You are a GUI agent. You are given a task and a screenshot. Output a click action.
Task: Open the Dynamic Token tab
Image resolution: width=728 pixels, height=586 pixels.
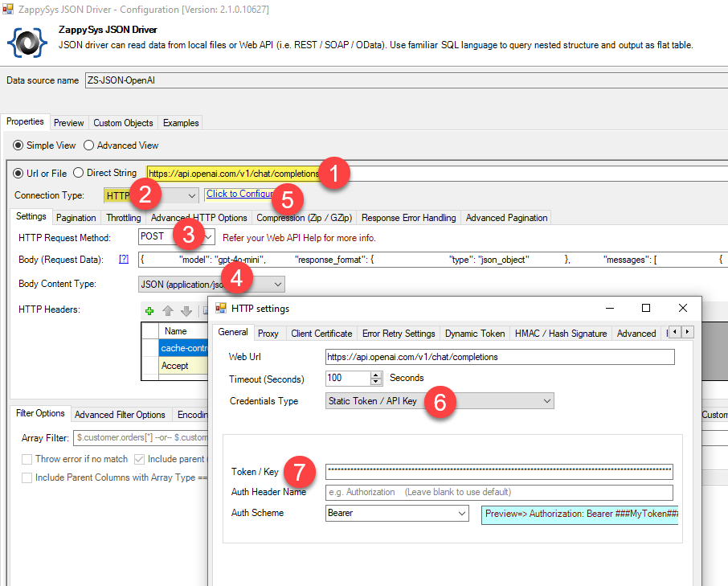[x=475, y=334]
